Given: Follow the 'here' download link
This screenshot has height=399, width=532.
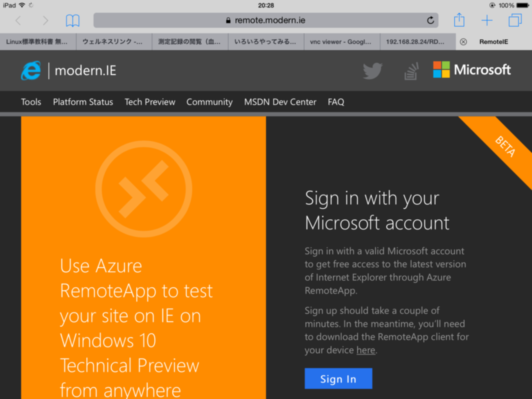Looking at the screenshot, I should [x=365, y=350].
